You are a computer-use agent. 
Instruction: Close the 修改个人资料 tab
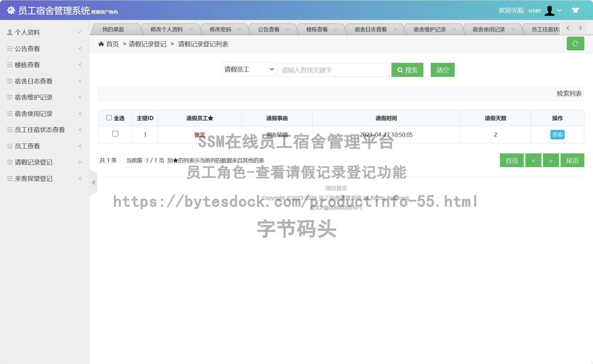tap(191, 29)
